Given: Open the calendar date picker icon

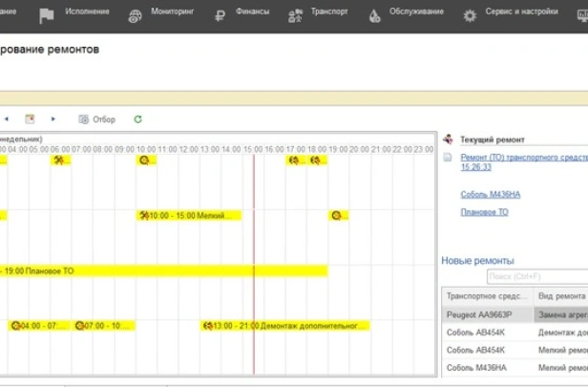Looking at the screenshot, I should click(x=30, y=119).
